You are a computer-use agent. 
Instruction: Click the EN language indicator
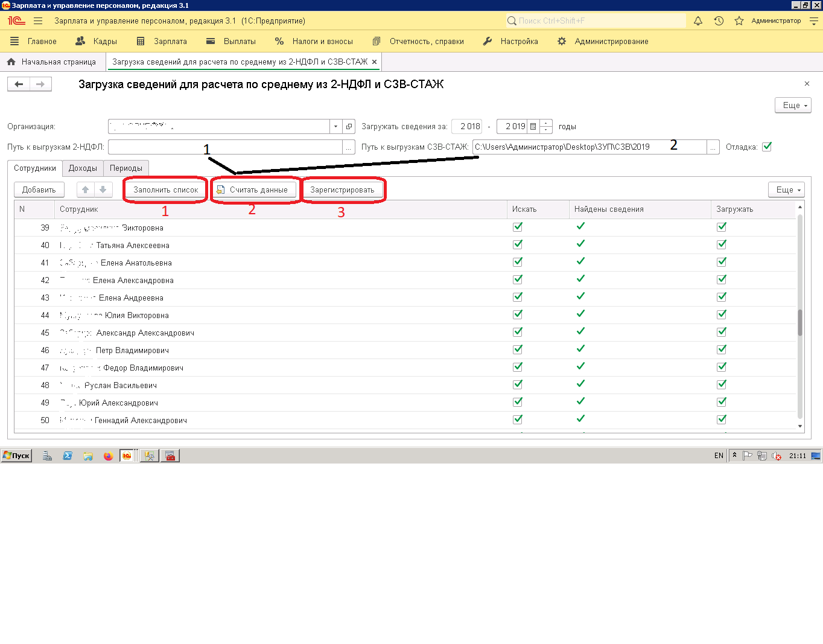[x=719, y=456]
